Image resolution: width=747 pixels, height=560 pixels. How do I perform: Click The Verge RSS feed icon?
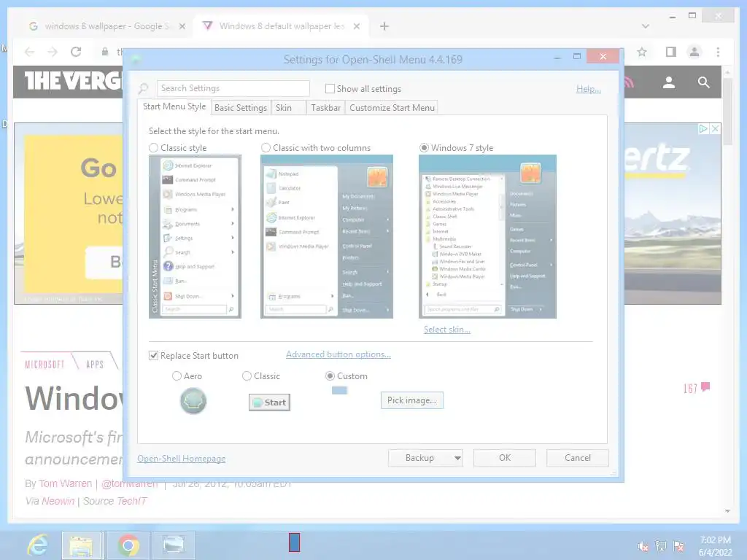(630, 82)
